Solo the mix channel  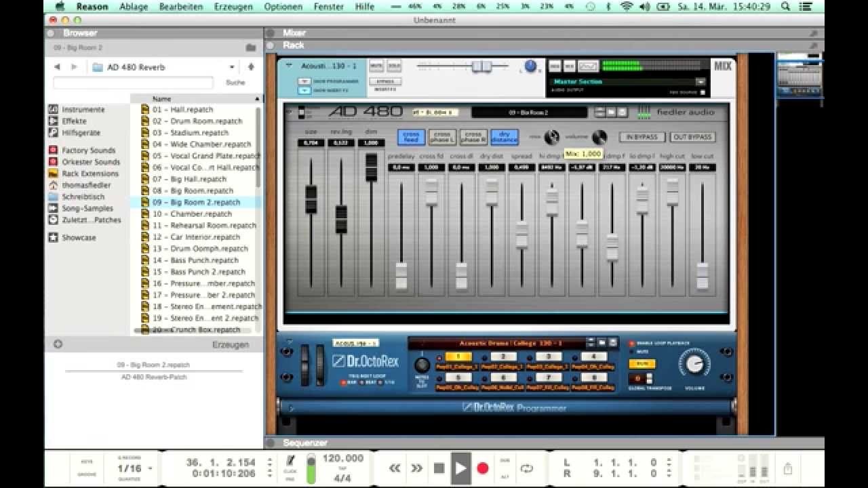pos(393,66)
